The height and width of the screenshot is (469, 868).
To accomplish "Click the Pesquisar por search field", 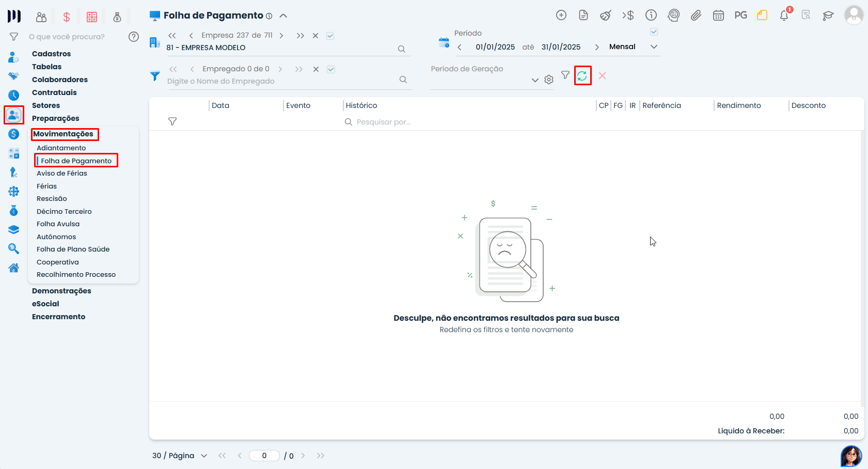I will click(383, 122).
